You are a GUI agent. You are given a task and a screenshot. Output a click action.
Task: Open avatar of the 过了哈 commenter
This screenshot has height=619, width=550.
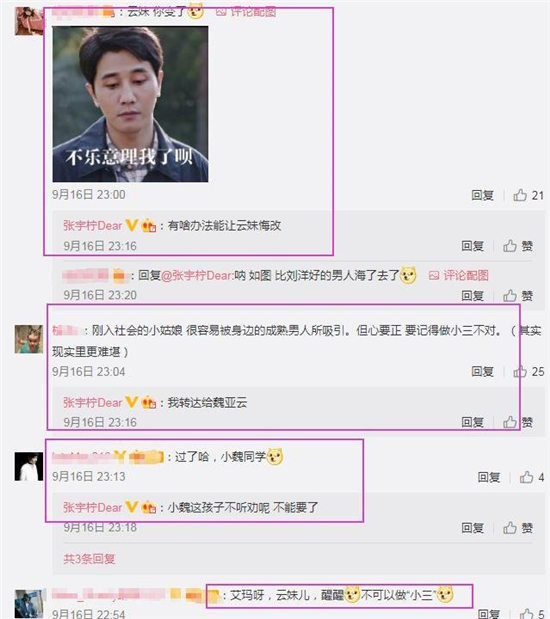(x=29, y=467)
